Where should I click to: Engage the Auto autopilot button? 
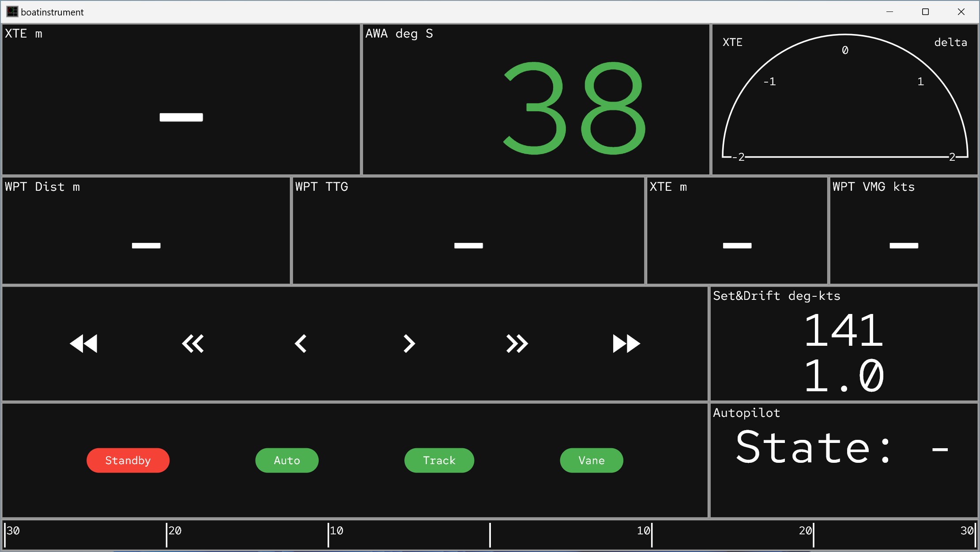(x=287, y=460)
